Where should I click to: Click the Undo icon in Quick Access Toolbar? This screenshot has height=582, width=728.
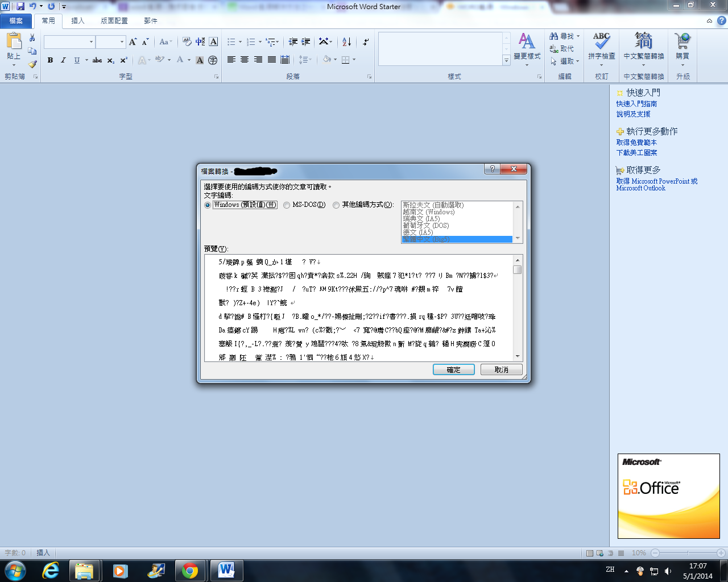tap(33, 6)
